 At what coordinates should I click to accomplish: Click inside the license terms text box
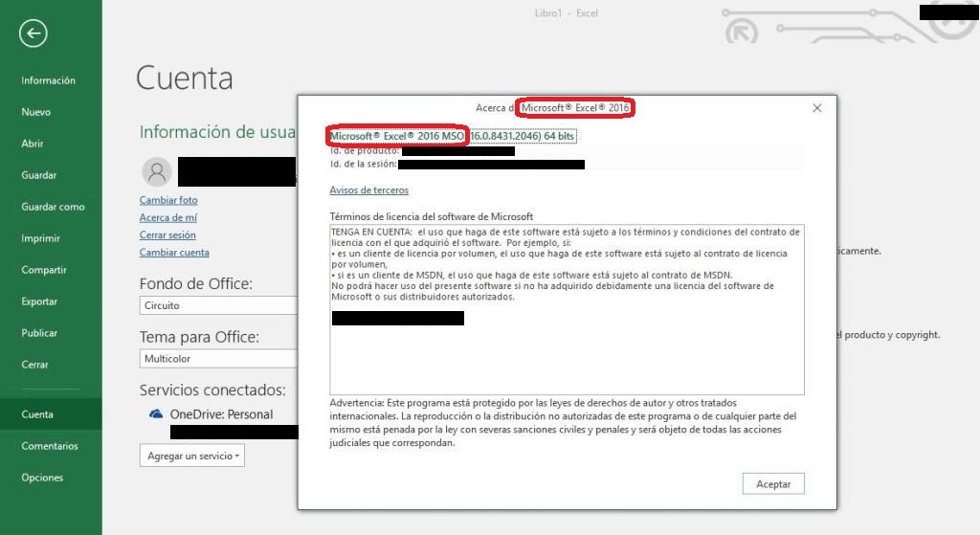pos(567,310)
